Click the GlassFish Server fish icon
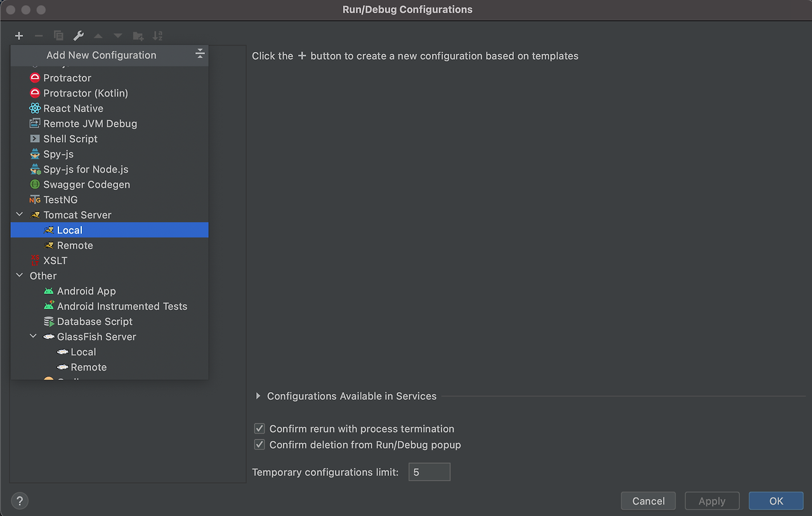 (x=49, y=337)
